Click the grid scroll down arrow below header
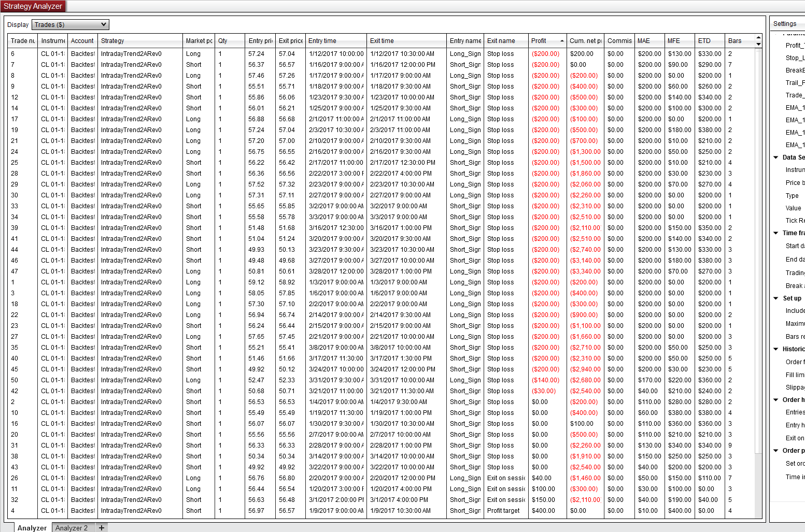 point(758,45)
